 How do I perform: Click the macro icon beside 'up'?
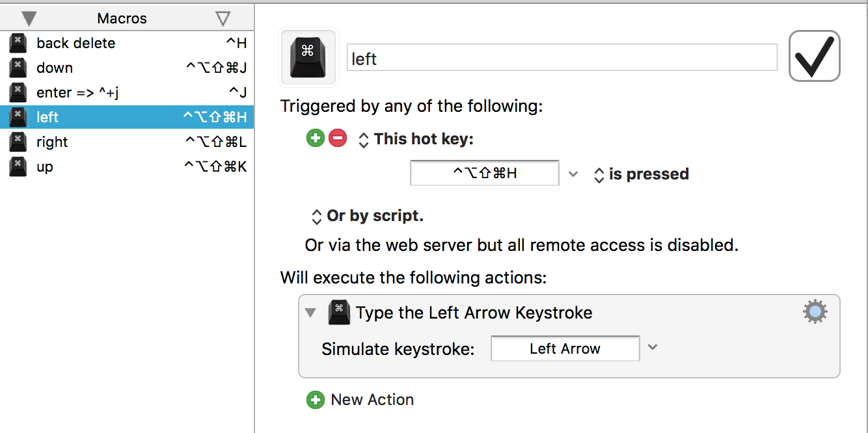click(x=16, y=166)
